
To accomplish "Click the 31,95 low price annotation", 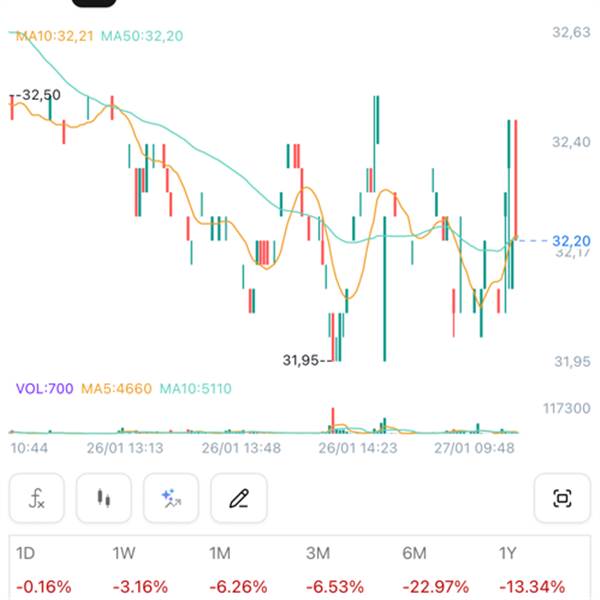I will coord(302,359).
